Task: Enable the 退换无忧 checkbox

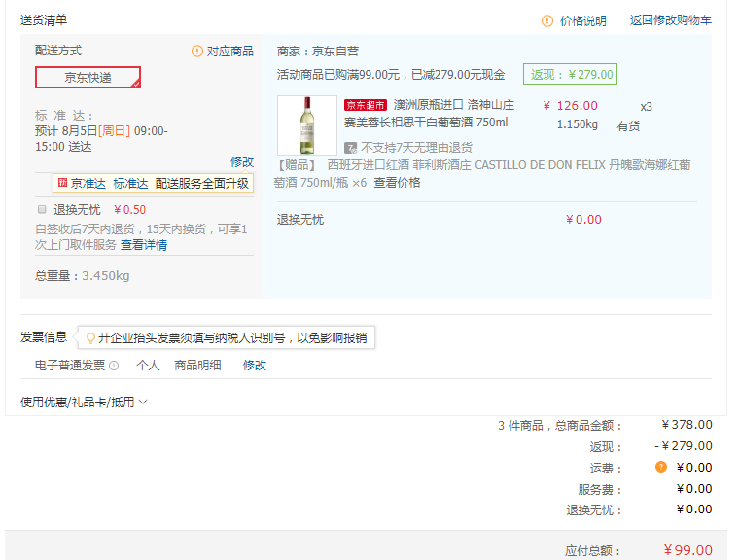Action: [42, 209]
